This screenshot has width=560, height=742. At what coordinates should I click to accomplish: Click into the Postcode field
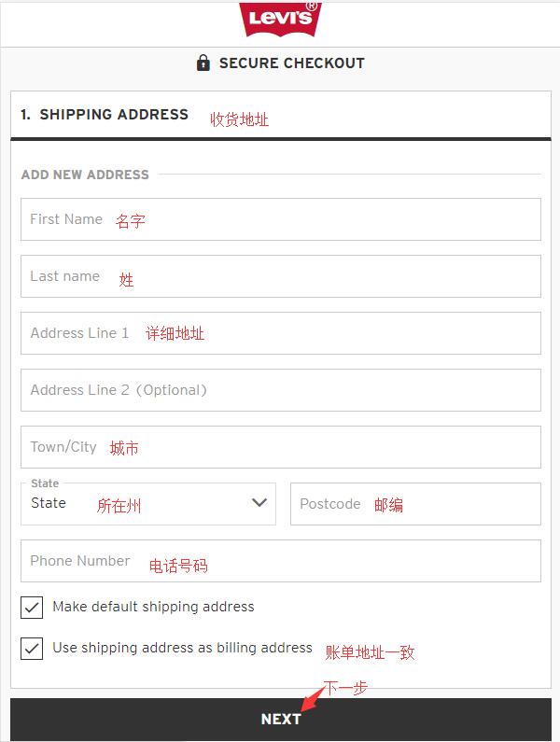[415, 504]
